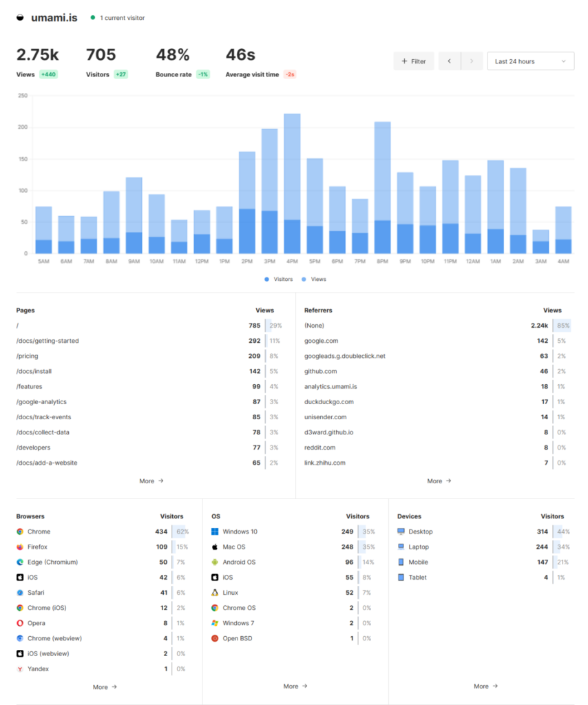Viewport: 588px width, 705px height.
Task: Click the Linux penguin icon
Action: click(215, 593)
